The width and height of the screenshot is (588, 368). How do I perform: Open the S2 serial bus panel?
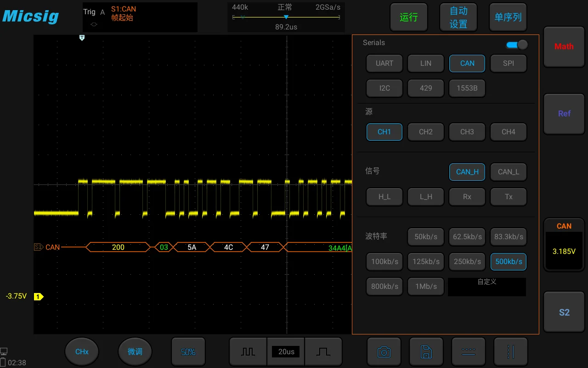[564, 312]
